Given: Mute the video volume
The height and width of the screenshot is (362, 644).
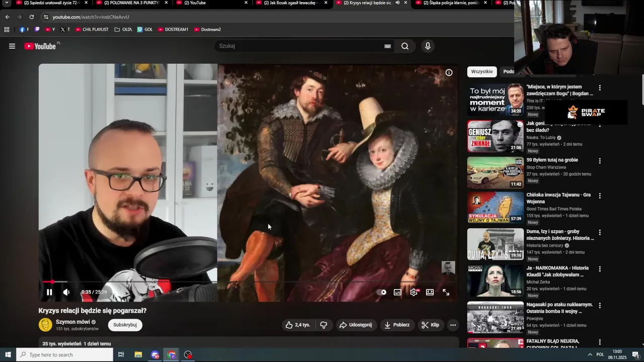Looking at the screenshot, I should click(66, 292).
